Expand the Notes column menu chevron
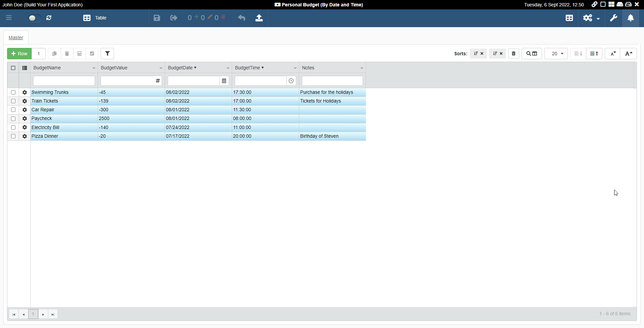Viewport: 644px width, 328px height. pos(362,68)
